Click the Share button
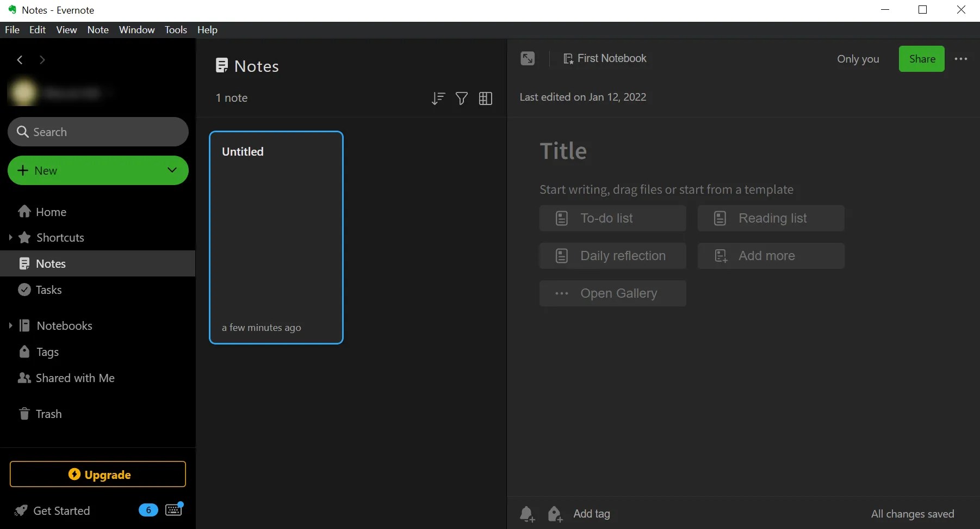 (921, 59)
